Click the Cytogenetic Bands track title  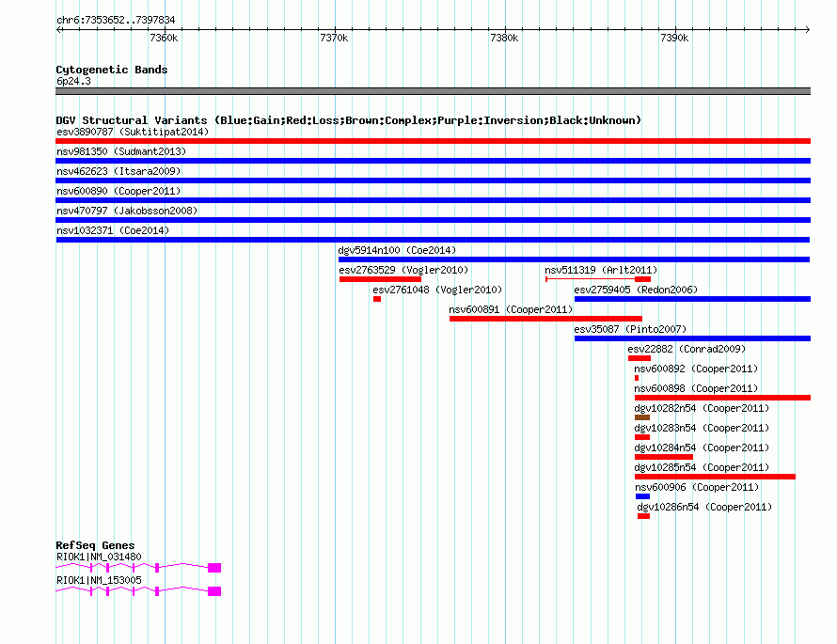point(112,70)
